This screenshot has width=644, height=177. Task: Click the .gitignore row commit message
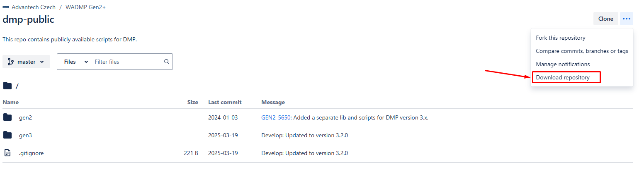tap(304, 153)
